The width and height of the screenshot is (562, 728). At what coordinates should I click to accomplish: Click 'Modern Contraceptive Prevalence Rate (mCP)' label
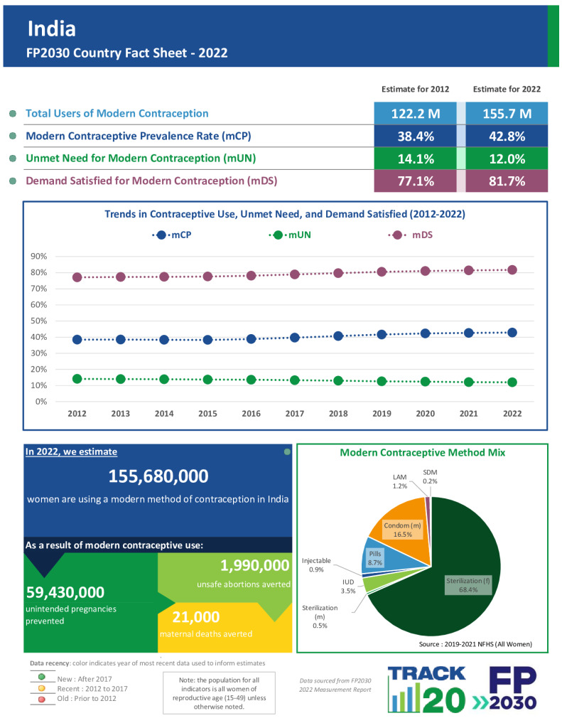coord(139,136)
